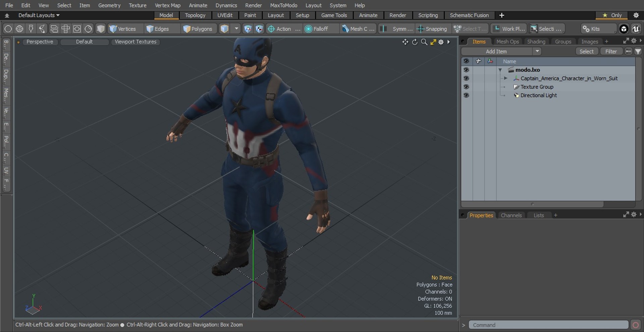Switch to the Groups tab
Image resolution: width=644 pixels, height=332 pixels.
563,42
